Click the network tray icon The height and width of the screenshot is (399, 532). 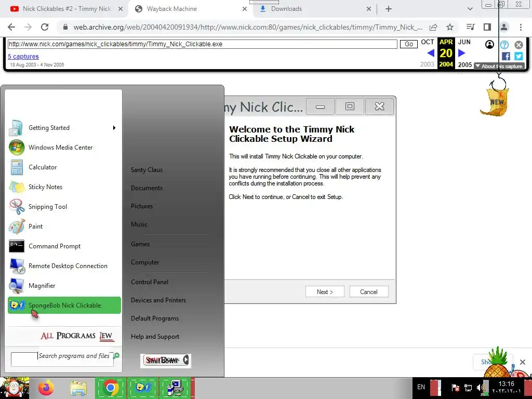coord(468,388)
